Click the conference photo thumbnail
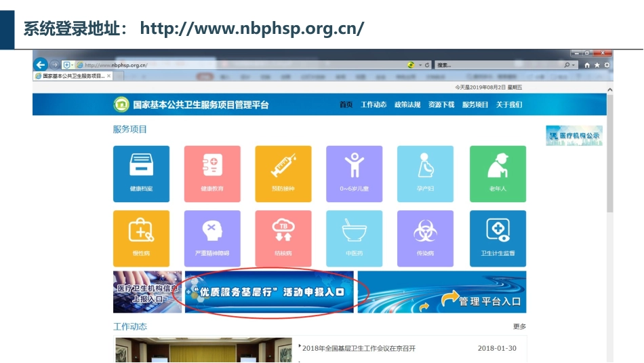Viewport: 644px width, 363px height. pyautogui.click(x=204, y=350)
